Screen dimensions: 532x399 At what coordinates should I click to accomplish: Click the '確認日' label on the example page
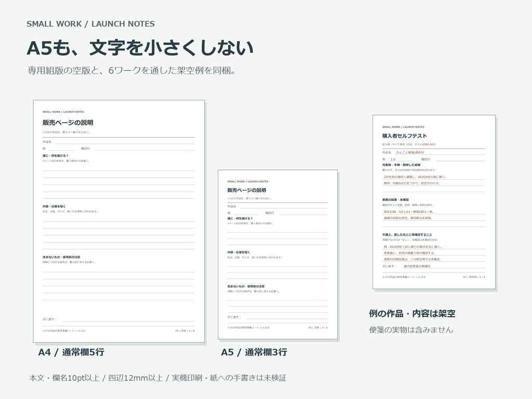point(426,159)
